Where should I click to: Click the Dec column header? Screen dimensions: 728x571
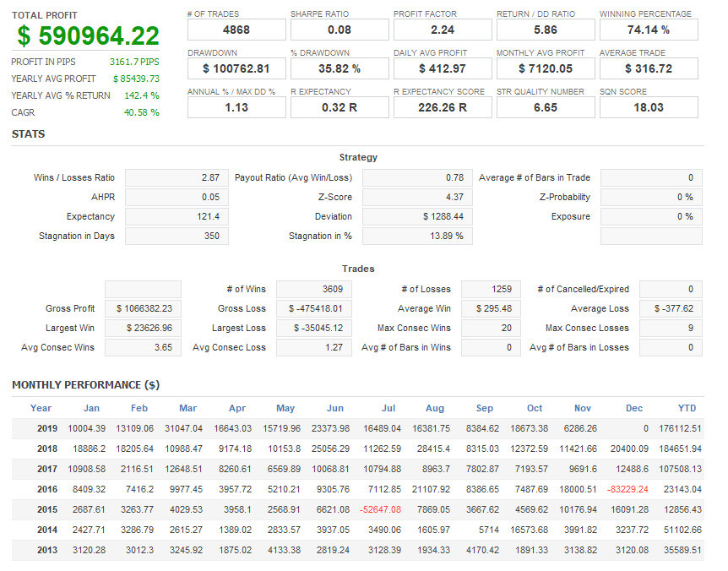coord(634,408)
